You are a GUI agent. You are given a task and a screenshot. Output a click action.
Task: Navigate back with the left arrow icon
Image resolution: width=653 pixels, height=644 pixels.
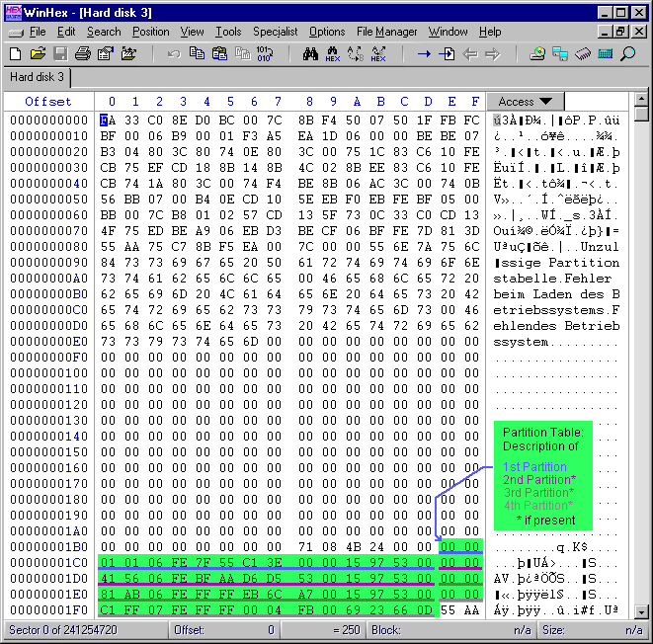point(470,54)
